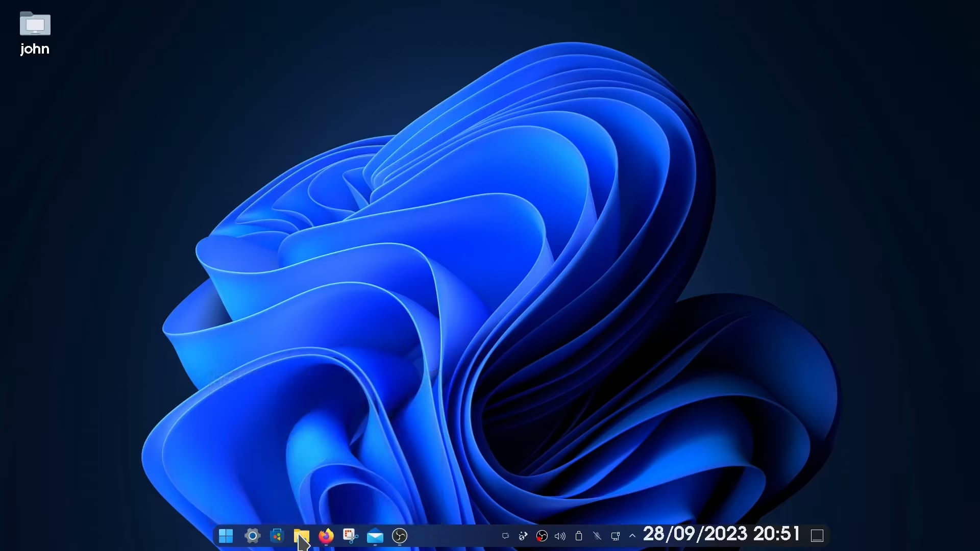Image resolution: width=980 pixels, height=551 pixels.
Task: Switch to OBS Studio in the taskbar
Action: tap(399, 536)
